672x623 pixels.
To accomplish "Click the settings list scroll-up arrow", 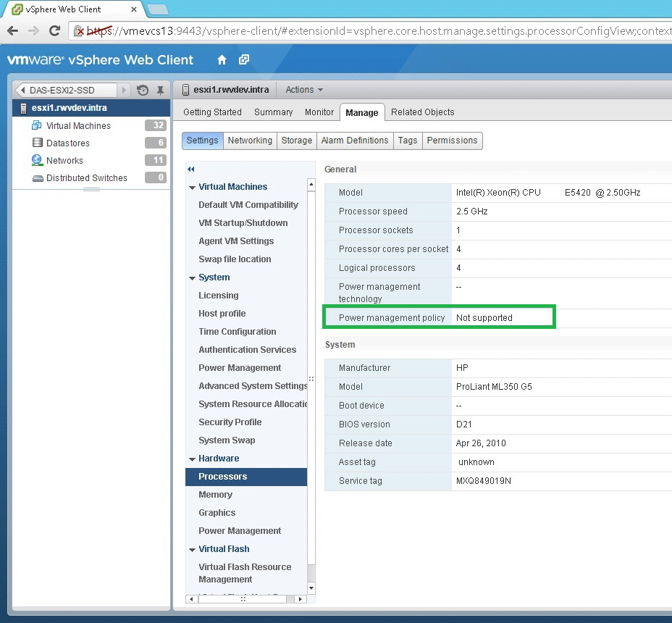I will [311, 185].
